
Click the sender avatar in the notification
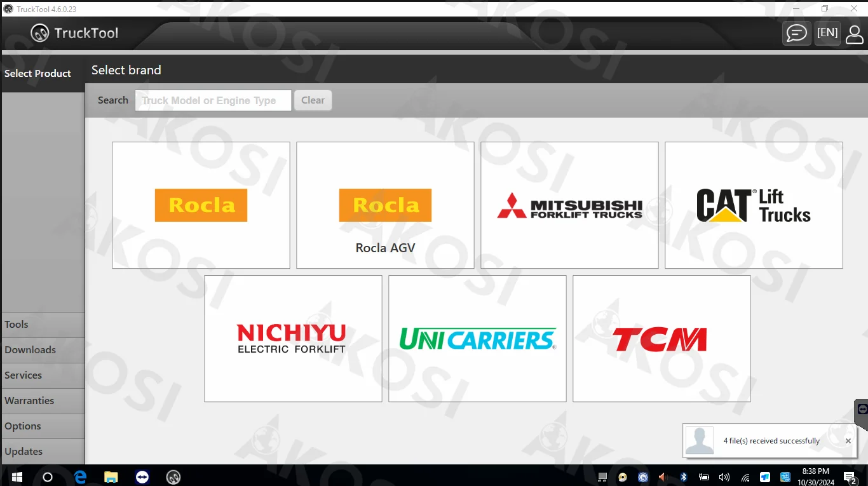point(700,440)
